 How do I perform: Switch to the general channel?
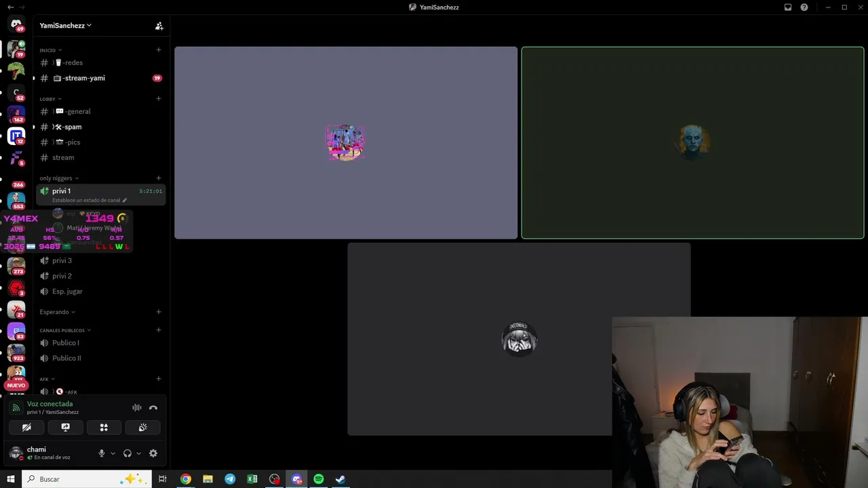[100, 111]
